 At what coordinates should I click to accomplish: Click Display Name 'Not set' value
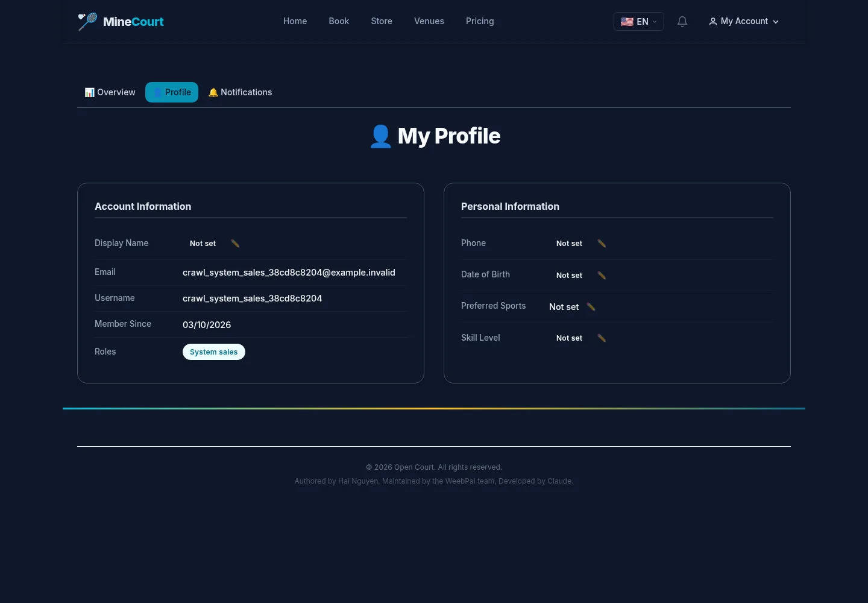click(203, 244)
